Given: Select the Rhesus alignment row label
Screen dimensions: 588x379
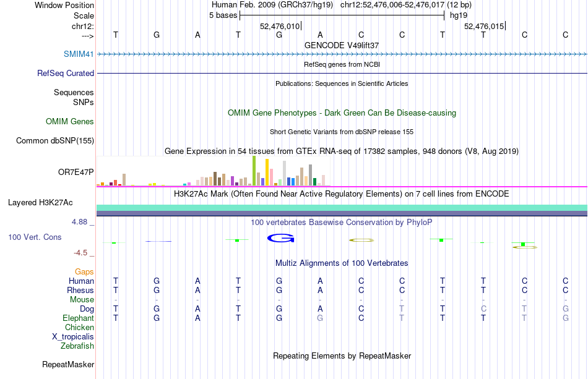Looking at the screenshot, I should coord(80,290).
